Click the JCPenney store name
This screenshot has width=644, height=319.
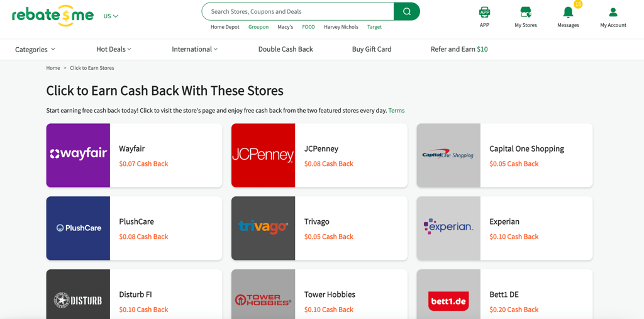point(321,149)
